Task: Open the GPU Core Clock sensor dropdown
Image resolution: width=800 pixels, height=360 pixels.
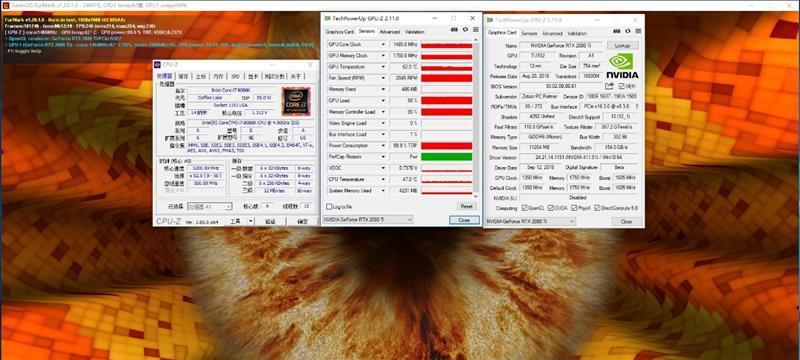Action: pos(383,45)
